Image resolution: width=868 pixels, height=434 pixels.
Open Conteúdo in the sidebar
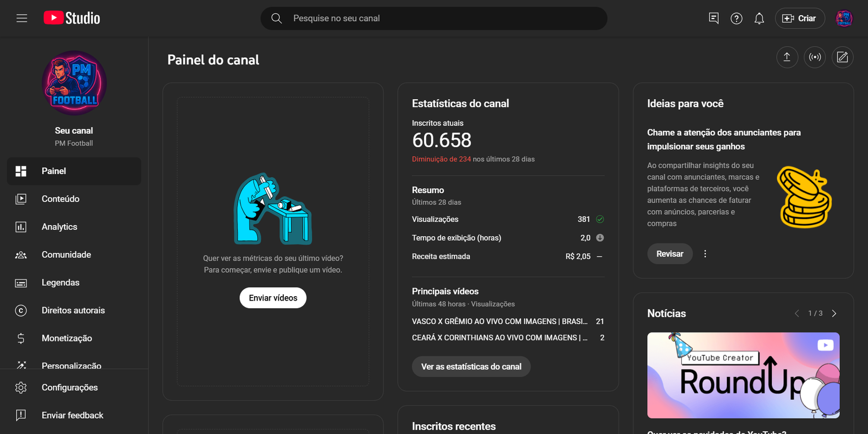click(x=74, y=199)
